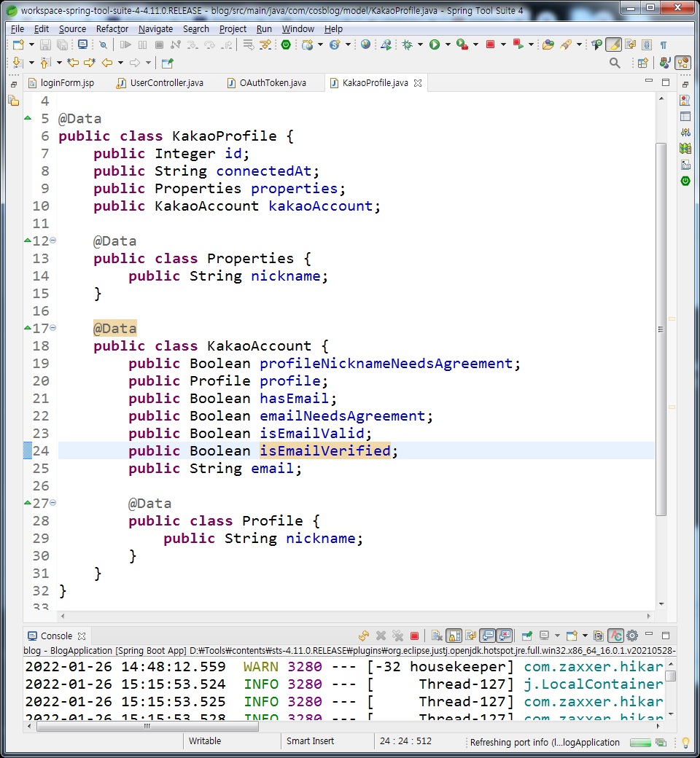Viewport: 700px width, 758px height.
Task: Click the red Terminate console icon
Action: [414, 636]
